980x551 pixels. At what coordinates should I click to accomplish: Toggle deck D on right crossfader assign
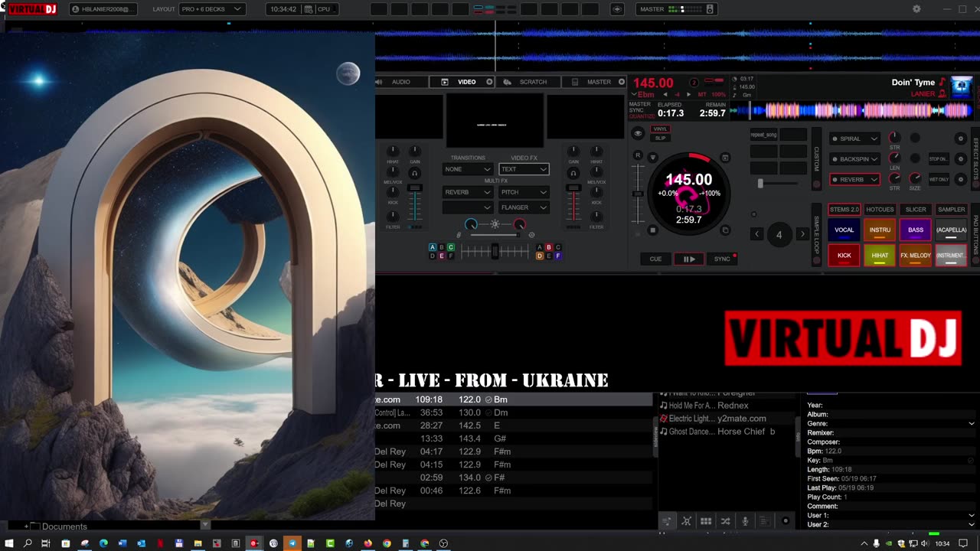click(x=540, y=256)
